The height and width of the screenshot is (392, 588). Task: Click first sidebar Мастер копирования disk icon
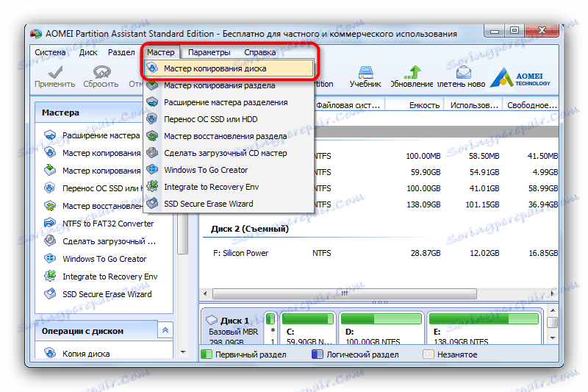(x=50, y=153)
